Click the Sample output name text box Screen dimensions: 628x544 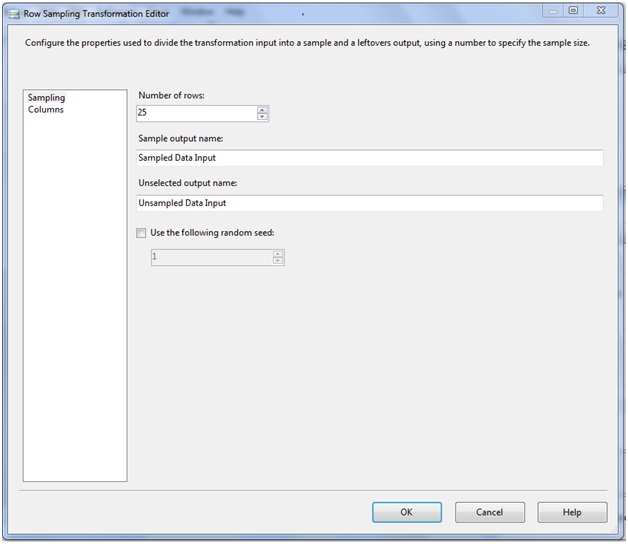click(370, 158)
